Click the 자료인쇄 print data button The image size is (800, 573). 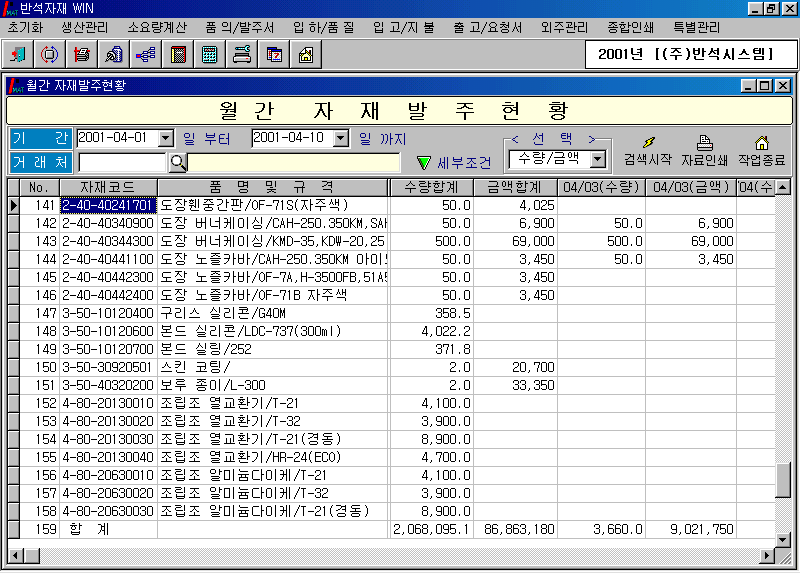point(704,151)
